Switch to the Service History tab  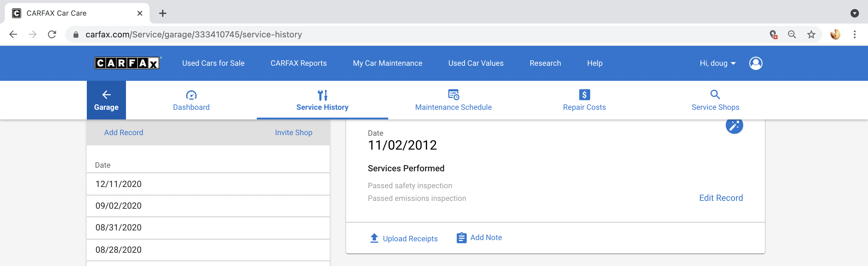pyautogui.click(x=322, y=100)
